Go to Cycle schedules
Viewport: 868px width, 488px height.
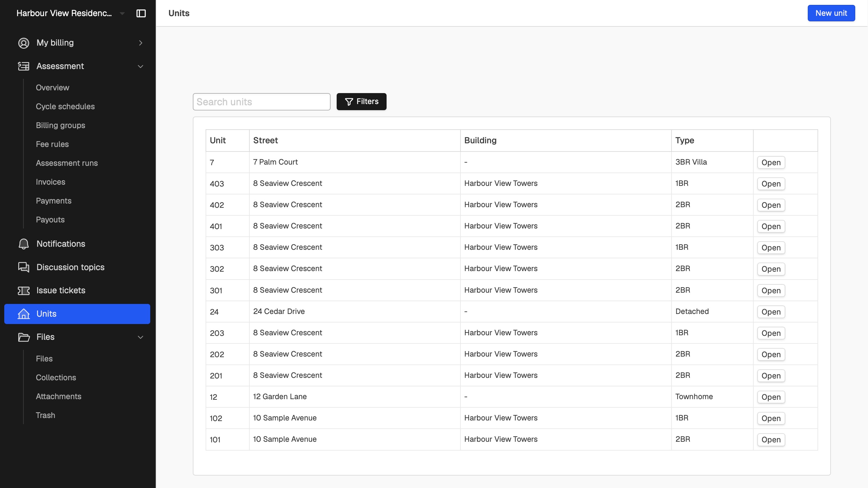tap(65, 106)
